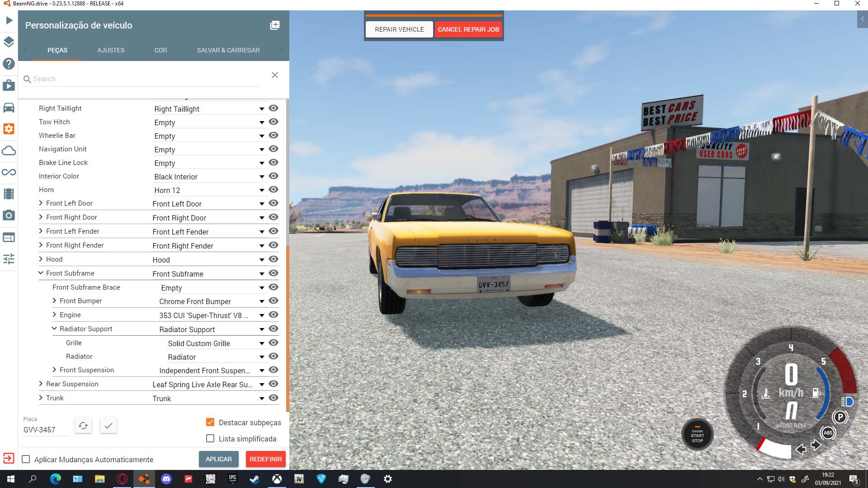Click the help question mark icon
Image resolution: width=868 pixels, height=488 pixels.
pyautogui.click(x=9, y=64)
